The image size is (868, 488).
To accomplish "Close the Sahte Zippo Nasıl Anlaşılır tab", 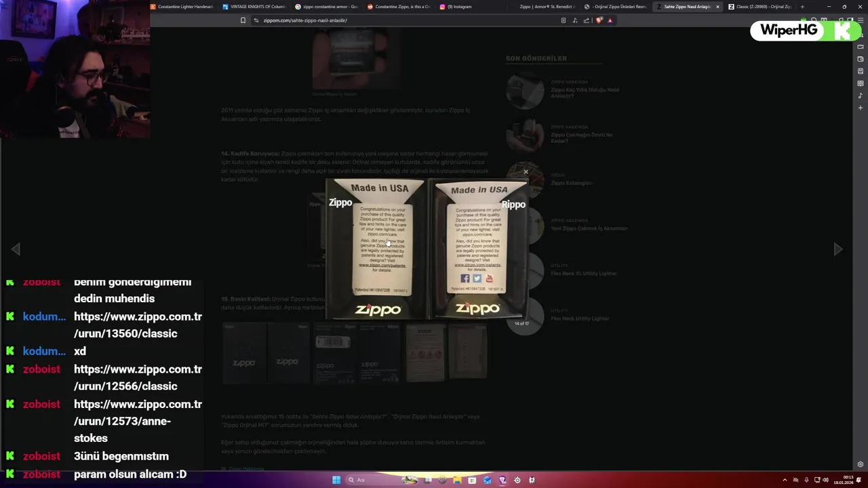I will pyautogui.click(x=717, y=7).
